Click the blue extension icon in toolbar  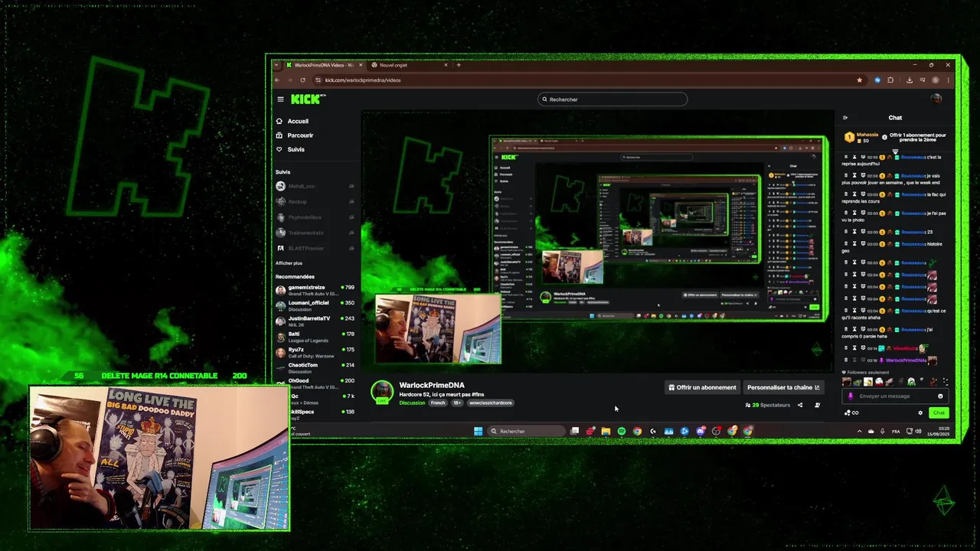click(x=877, y=80)
